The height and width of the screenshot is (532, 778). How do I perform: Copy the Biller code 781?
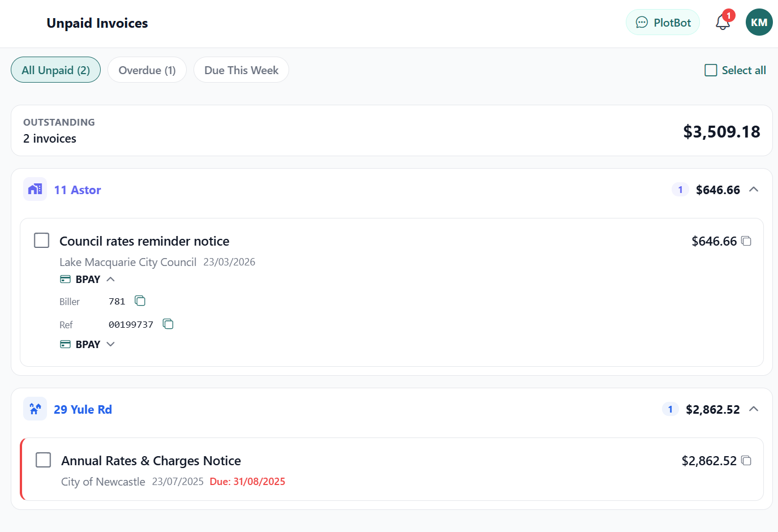click(140, 301)
